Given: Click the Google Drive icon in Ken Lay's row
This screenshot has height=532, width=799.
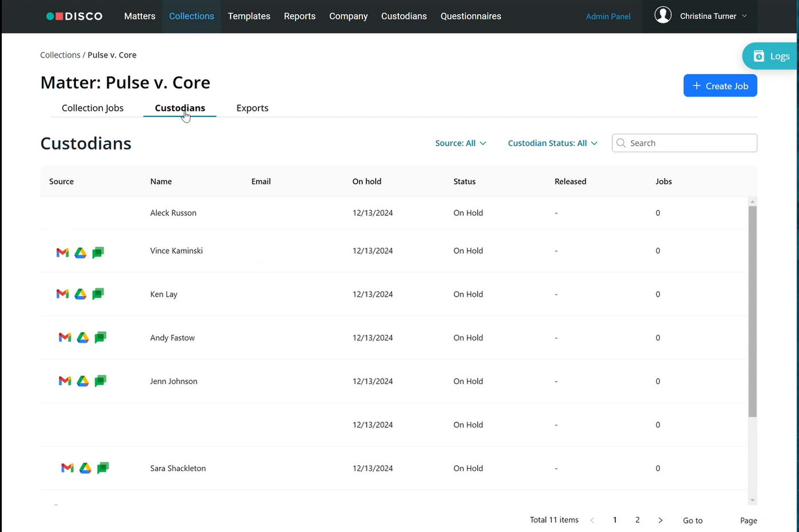Looking at the screenshot, I should coord(80,294).
